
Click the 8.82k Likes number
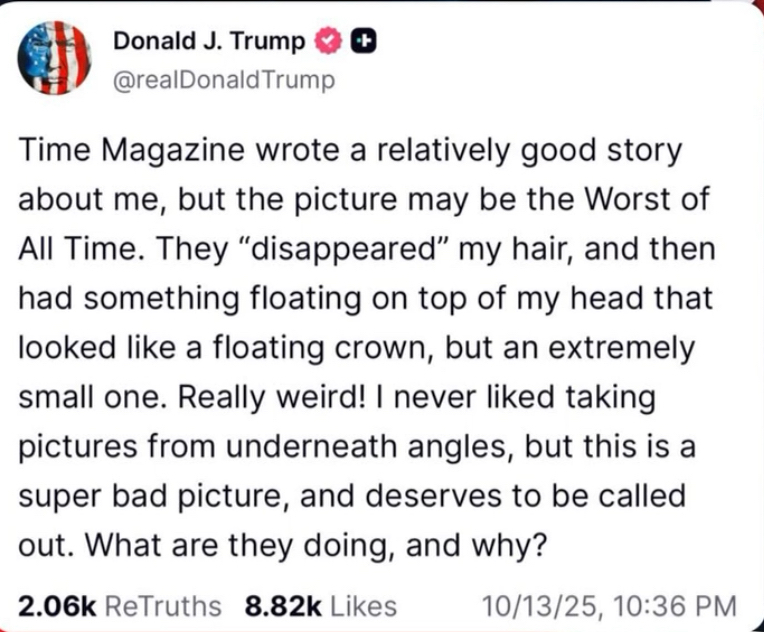283,605
